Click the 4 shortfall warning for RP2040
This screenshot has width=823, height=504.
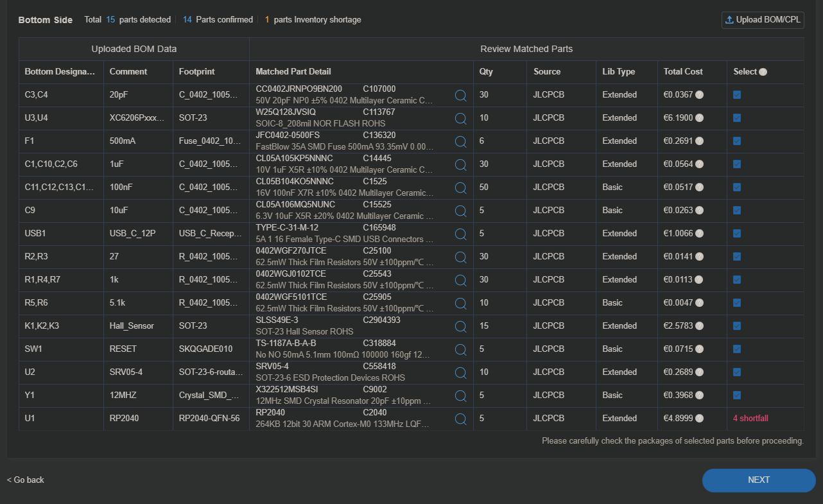click(x=750, y=419)
